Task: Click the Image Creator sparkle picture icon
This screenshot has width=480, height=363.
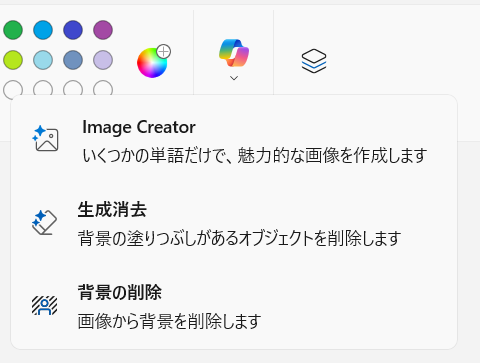Action: (x=45, y=139)
